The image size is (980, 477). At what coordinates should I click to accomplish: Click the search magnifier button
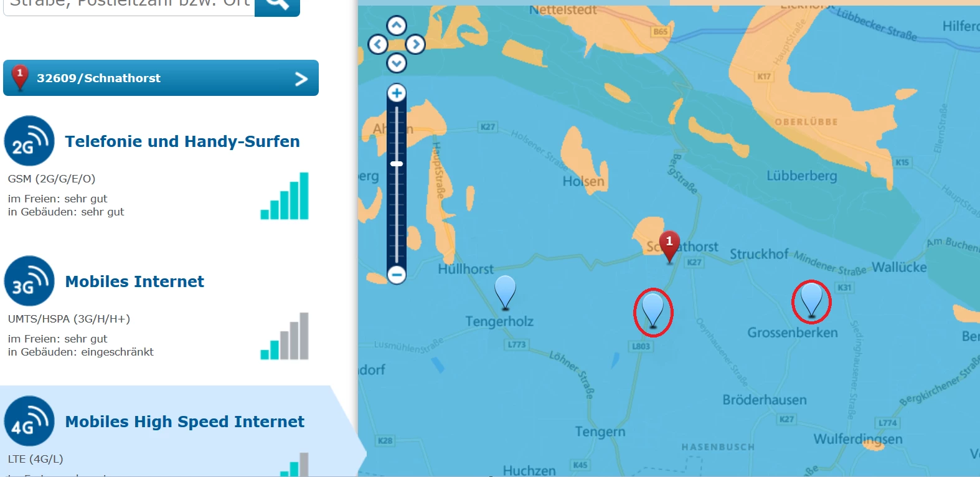(x=277, y=5)
